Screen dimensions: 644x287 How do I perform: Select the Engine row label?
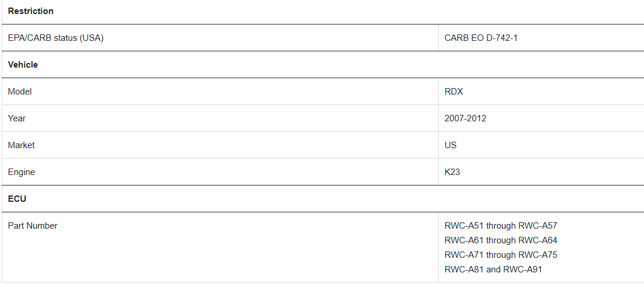click(x=22, y=172)
